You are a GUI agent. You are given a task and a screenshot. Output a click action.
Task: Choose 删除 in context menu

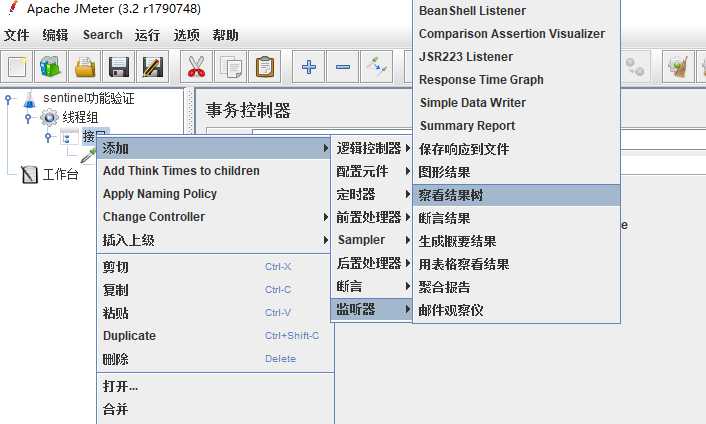point(215,359)
